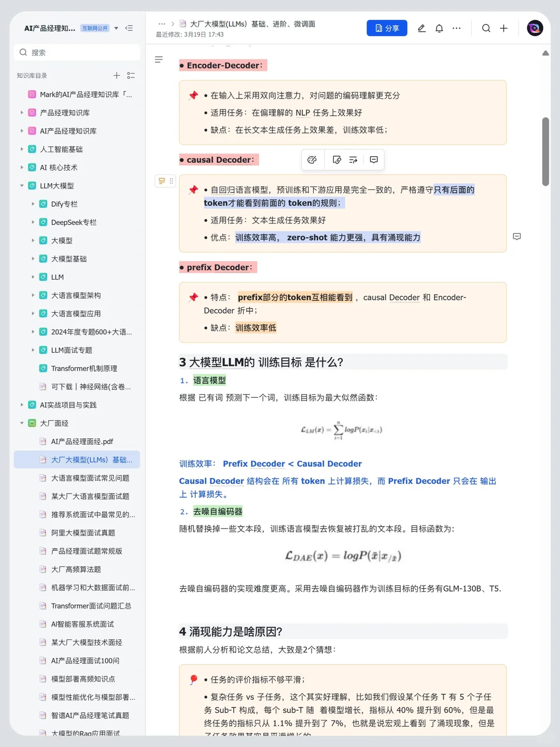The width and height of the screenshot is (560, 747).
Task: Open the document outline icon beside the content
Action: [x=159, y=60]
